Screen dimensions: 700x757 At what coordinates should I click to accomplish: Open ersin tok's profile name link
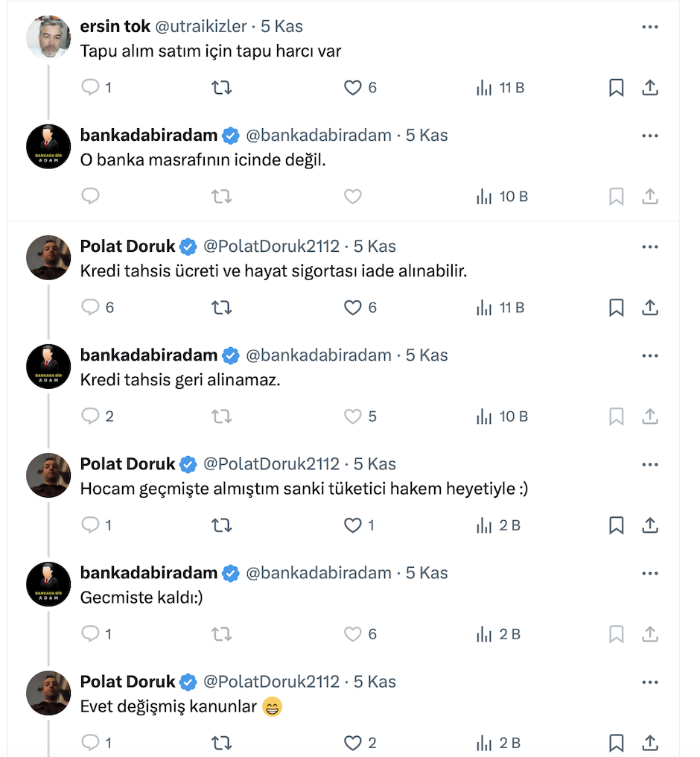click(114, 27)
